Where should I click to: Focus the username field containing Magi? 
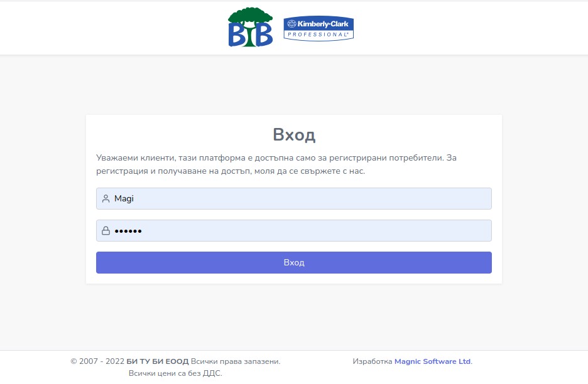pos(293,198)
